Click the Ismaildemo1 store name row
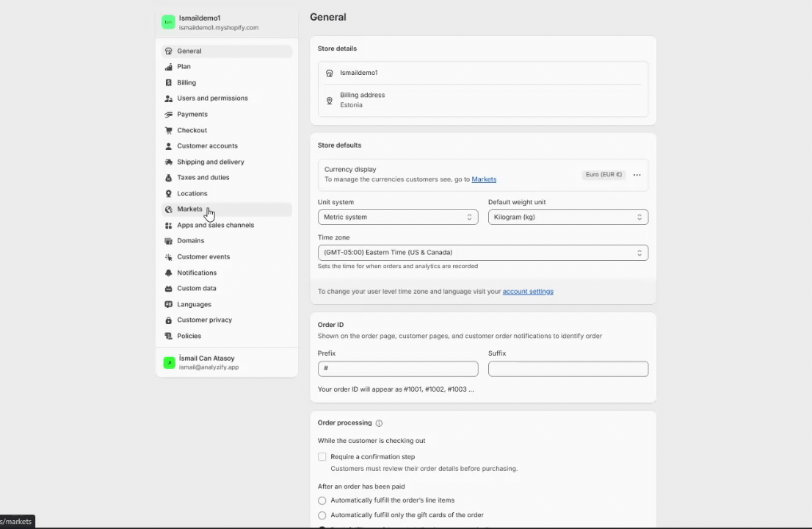The image size is (812, 529). [483, 73]
